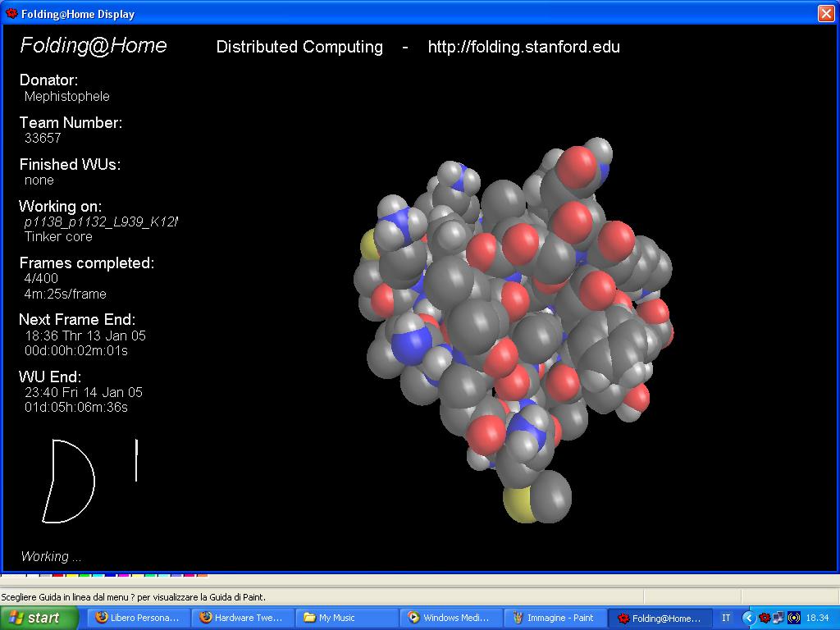840x630 pixels.
Task: Click the countdown '00d:00h:02m:01s'
Action: tap(76, 351)
